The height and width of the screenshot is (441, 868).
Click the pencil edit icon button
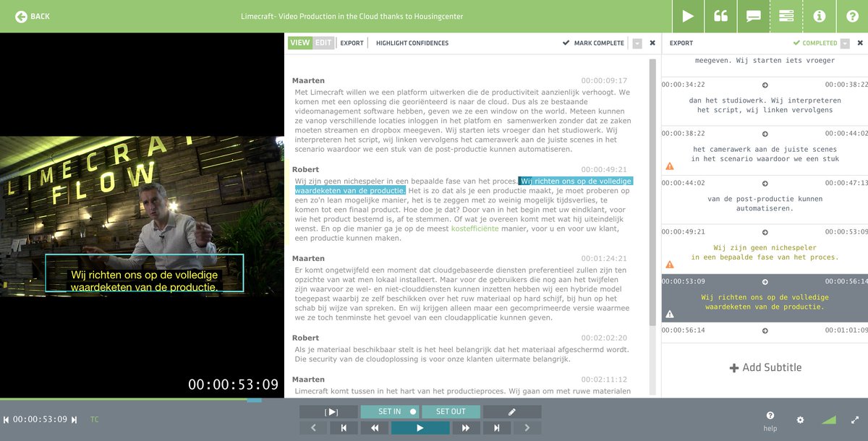(512, 411)
